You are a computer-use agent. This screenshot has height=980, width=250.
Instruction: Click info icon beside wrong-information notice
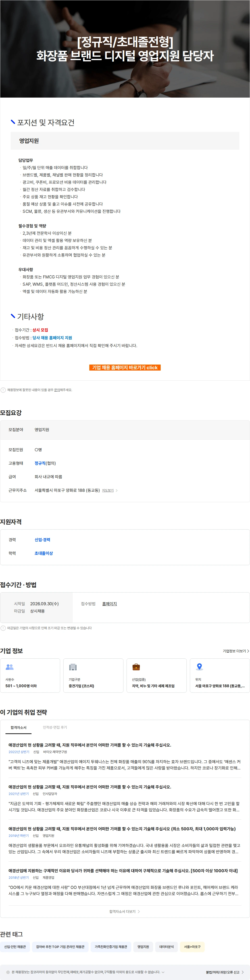coord(3,390)
